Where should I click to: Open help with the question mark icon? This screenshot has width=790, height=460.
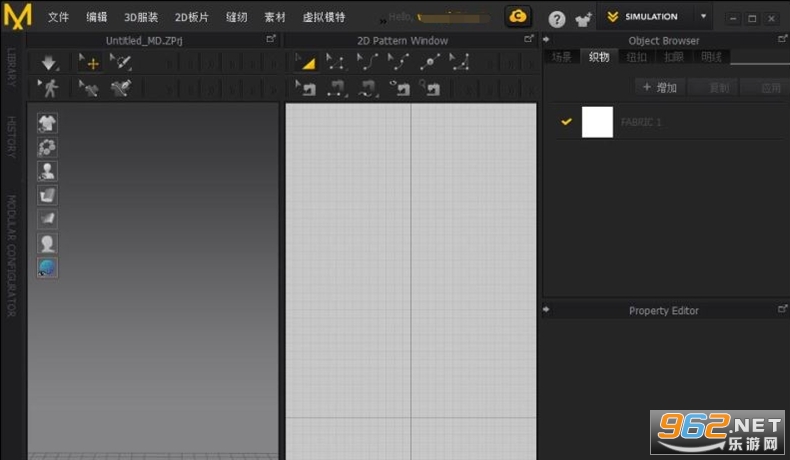pyautogui.click(x=557, y=19)
